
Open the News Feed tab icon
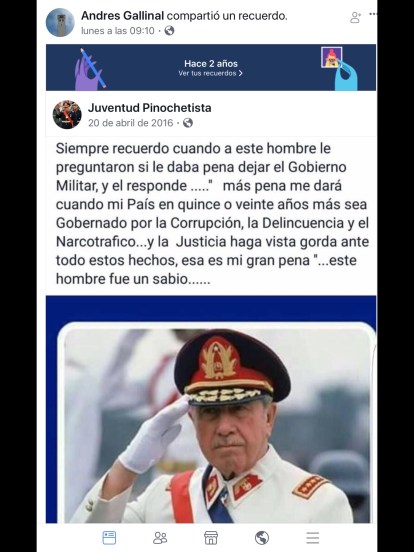109,538
